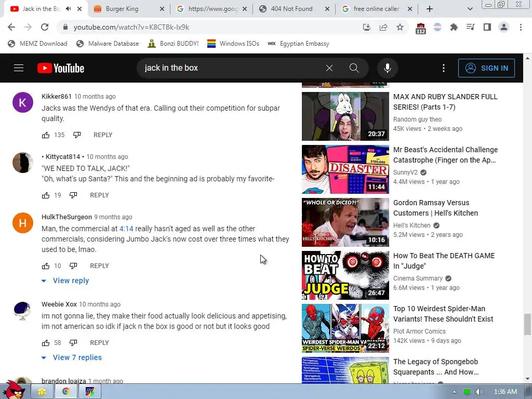The width and height of the screenshot is (532, 399).
Task: Start voice search with the microphone
Action: tap(387, 68)
